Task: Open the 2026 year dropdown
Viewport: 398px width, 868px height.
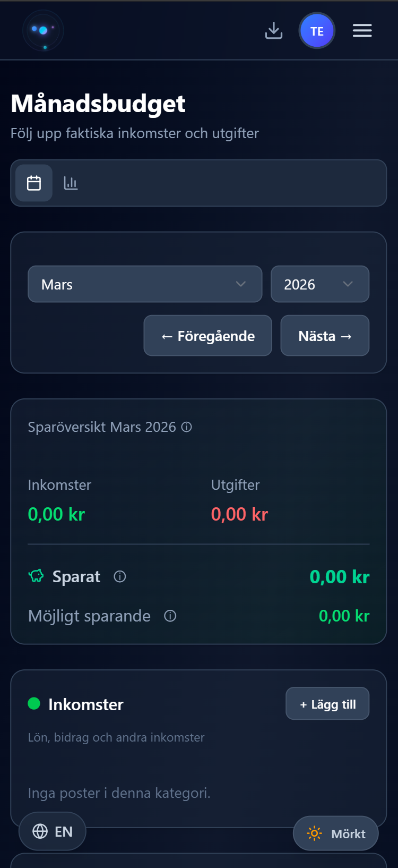Action: tap(319, 284)
